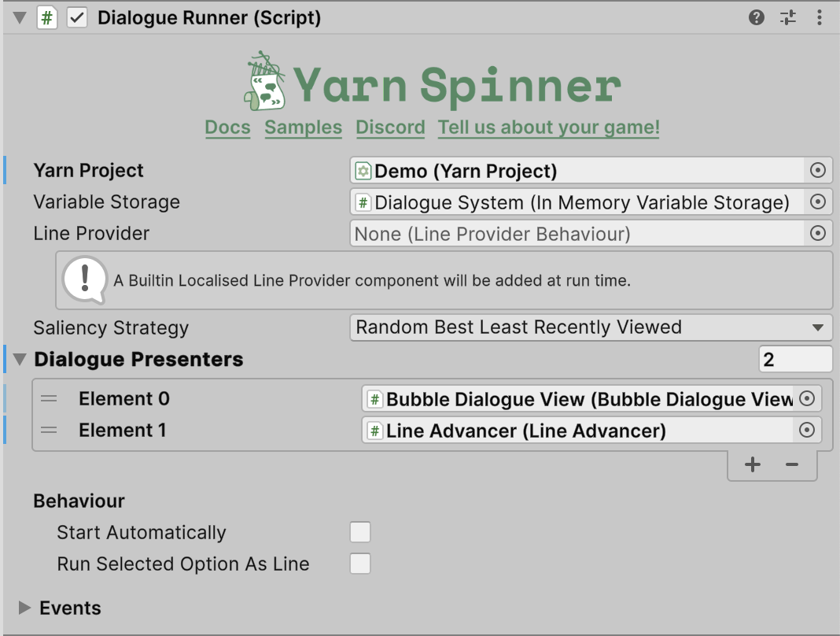Add a new Dialogue Presenters element
Screen dimensions: 840x636
753,465
